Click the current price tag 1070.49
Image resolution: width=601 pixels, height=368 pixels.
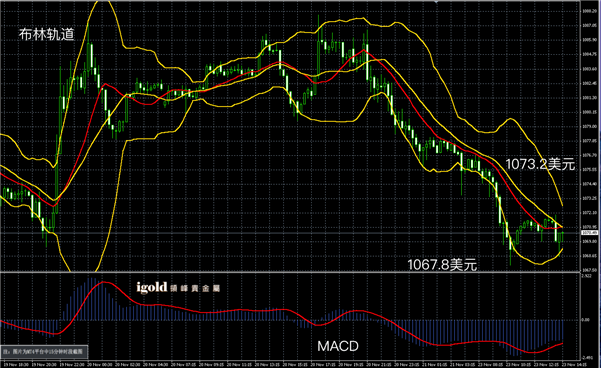point(590,233)
